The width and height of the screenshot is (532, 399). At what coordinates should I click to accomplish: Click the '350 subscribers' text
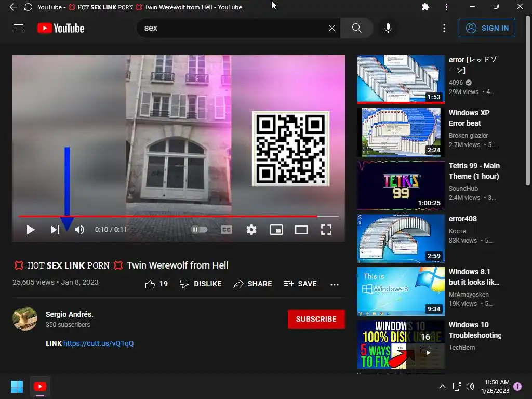[68, 325]
